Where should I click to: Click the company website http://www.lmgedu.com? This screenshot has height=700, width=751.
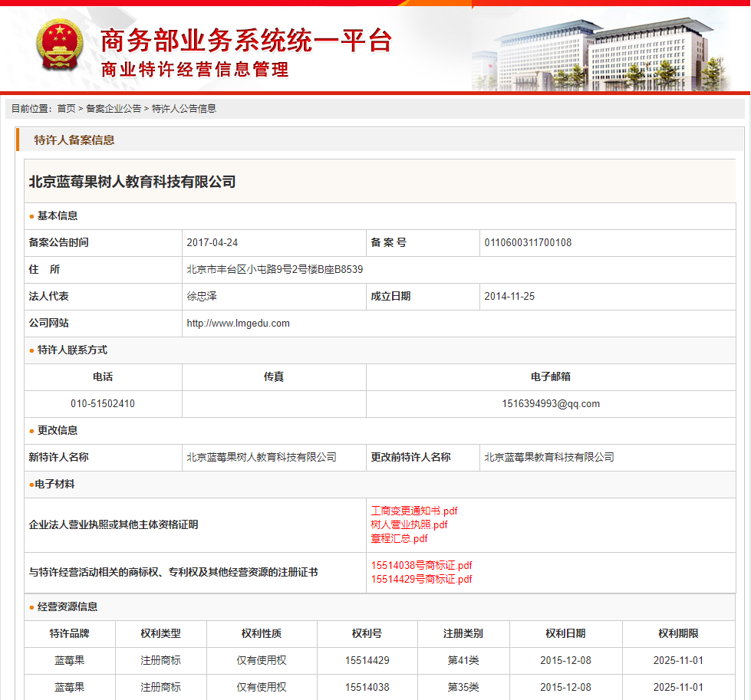[238, 324]
